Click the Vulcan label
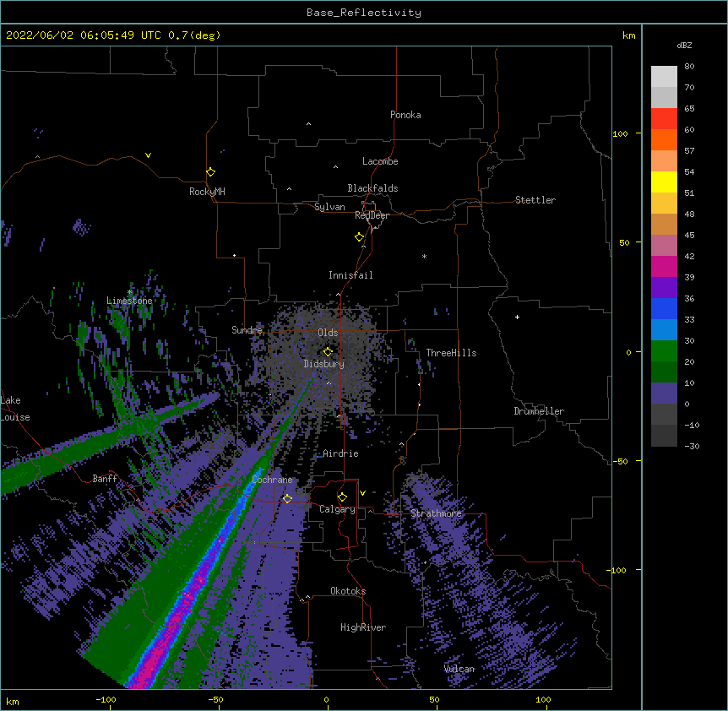 pyautogui.click(x=459, y=669)
